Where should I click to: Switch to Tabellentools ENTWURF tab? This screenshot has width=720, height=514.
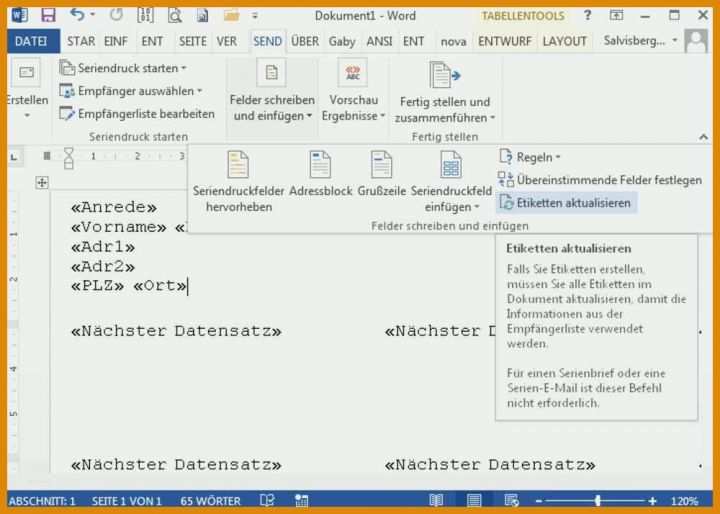point(505,41)
